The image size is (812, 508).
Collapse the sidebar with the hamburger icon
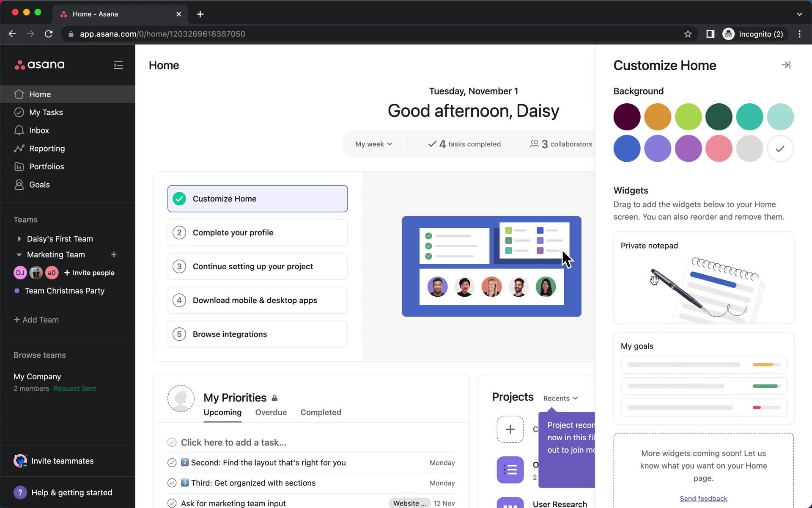[118, 65]
